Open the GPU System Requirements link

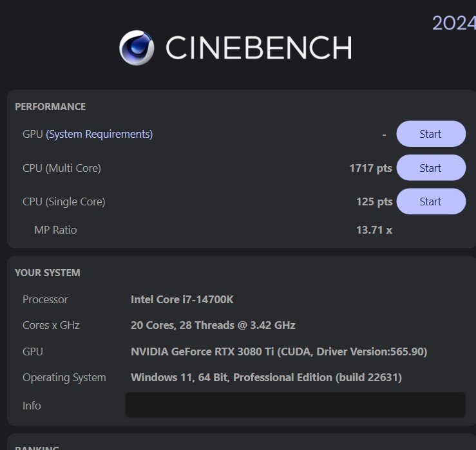99,134
